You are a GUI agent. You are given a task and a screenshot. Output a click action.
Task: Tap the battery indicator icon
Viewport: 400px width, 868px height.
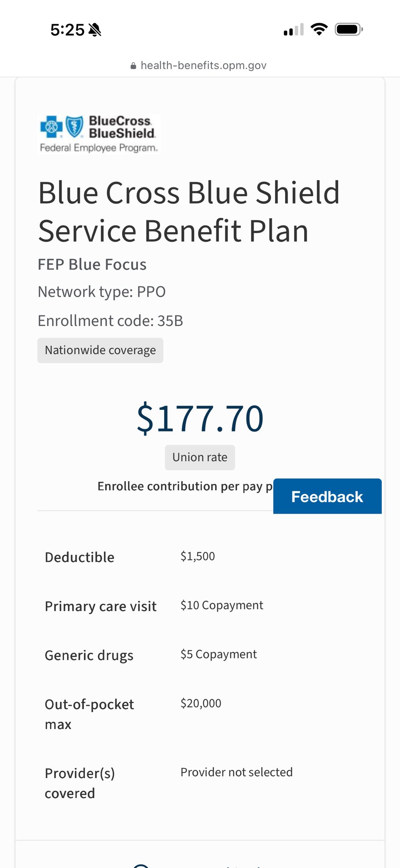click(349, 29)
